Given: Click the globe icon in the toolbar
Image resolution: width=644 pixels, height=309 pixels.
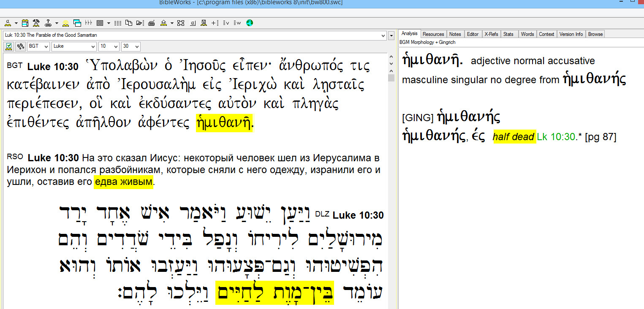Looking at the screenshot, I should (x=249, y=23).
